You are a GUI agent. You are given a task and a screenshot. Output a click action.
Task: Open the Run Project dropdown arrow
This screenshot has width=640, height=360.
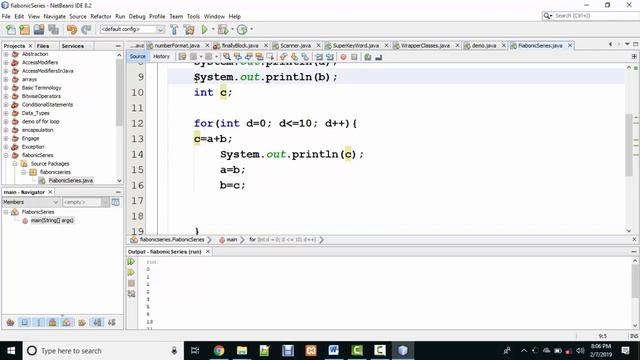coord(213,29)
